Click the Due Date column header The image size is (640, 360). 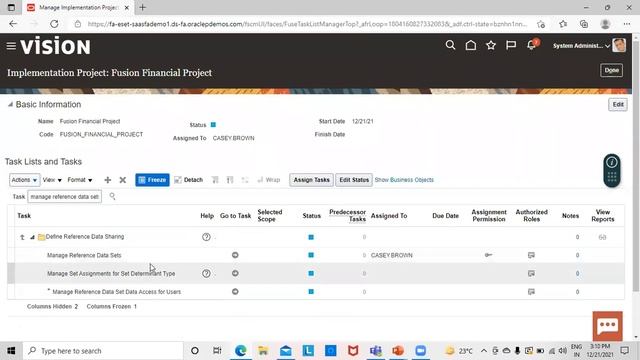click(x=445, y=216)
